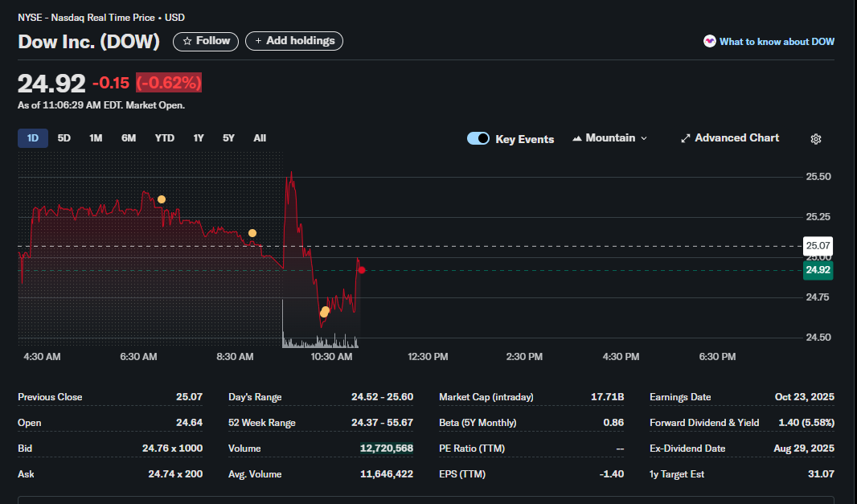
Task: Click the Ask value 24.74 x 200
Action: pos(175,474)
